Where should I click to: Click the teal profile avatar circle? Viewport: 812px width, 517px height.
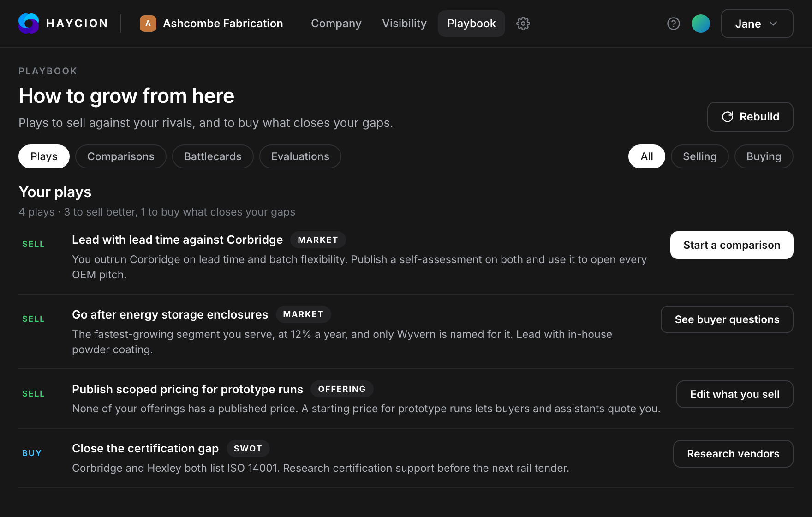(x=701, y=24)
